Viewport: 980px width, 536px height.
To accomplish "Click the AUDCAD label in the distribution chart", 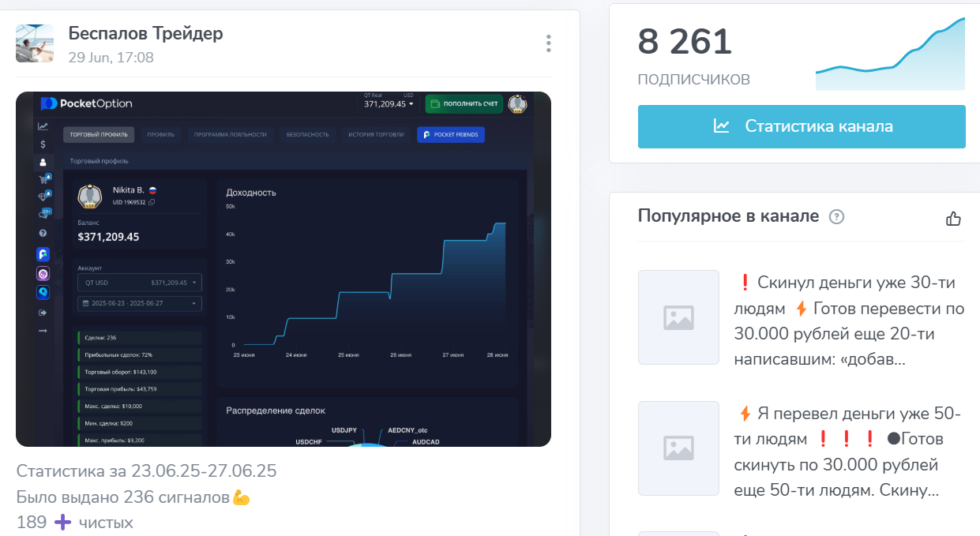I will [426, 442].
